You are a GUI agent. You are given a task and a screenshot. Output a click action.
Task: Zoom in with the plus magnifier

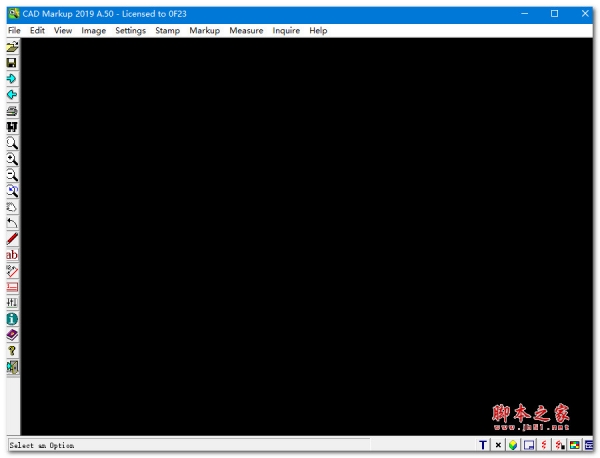point(12,159)
